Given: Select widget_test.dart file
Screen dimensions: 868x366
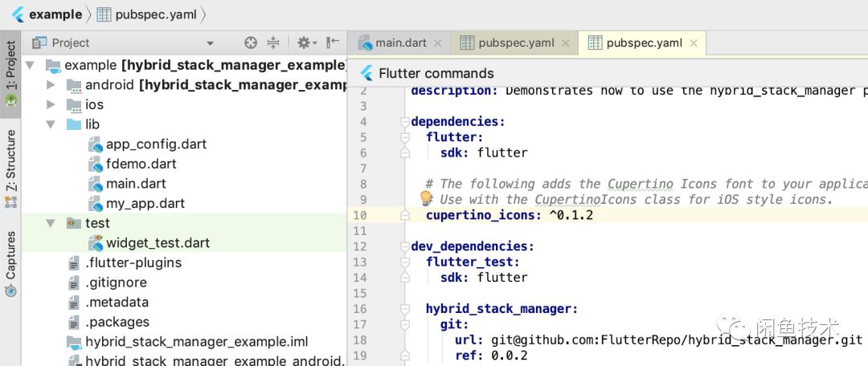Looking at the screenshot, I should coord(158,242).
